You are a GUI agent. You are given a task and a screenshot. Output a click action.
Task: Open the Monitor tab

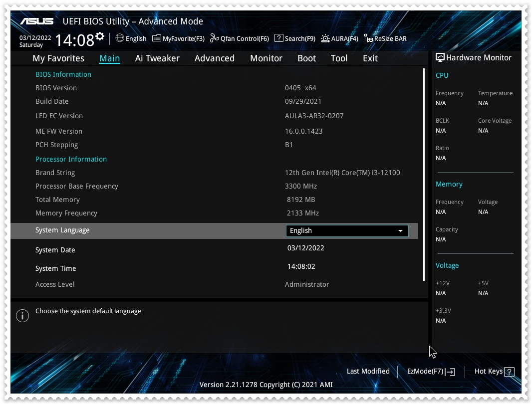pyautogui.click(x=266, y=58)
